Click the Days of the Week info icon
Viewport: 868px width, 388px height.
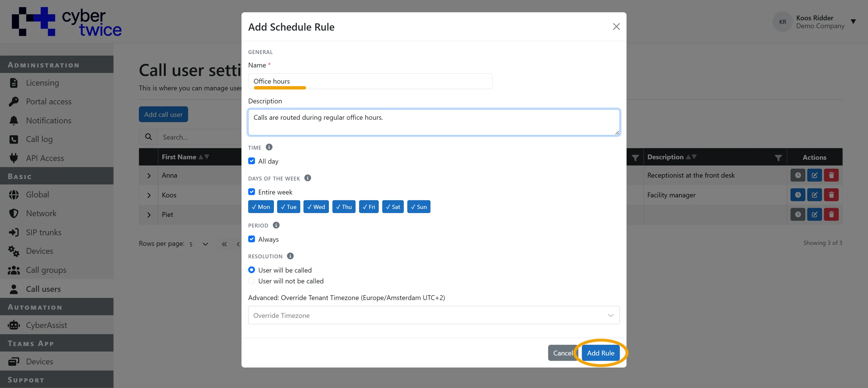pyautogui.click(x=308, y=178)
